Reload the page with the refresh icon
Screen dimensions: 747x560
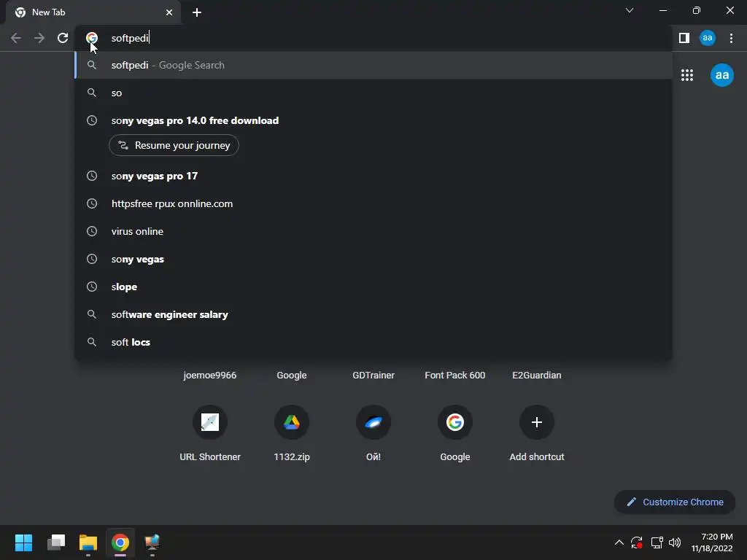tap(63, 38)
